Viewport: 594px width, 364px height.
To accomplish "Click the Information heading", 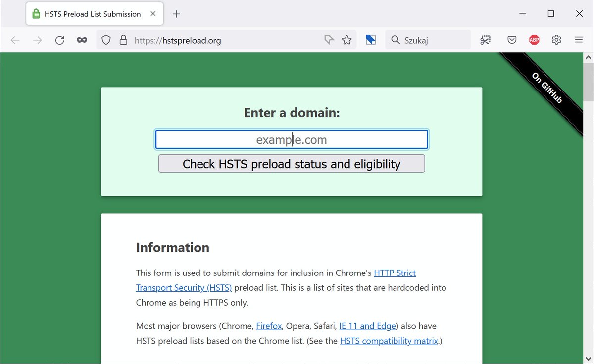I will tap(173, 247).
